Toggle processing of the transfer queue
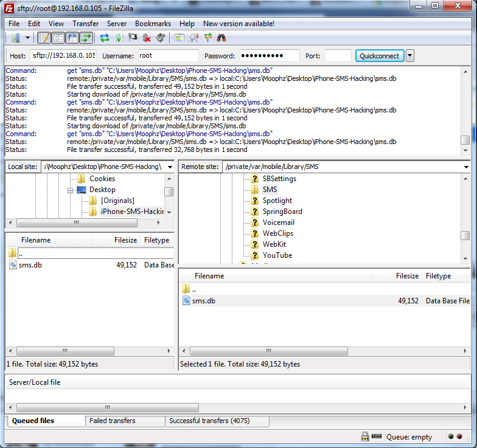The width and height of the screenshot is (477, 448). pos(119,38)
